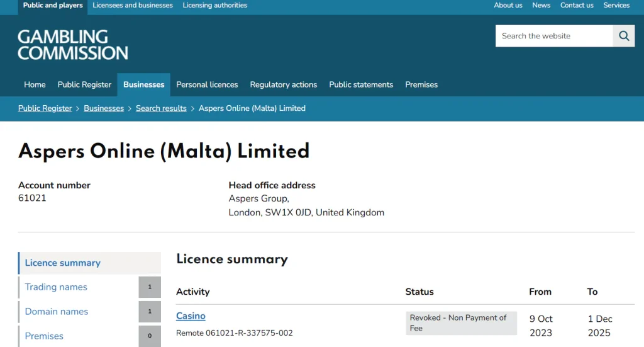Viewport: 644px width, 347px height.
Task: Click account number 61021
Action: [32, 198]
